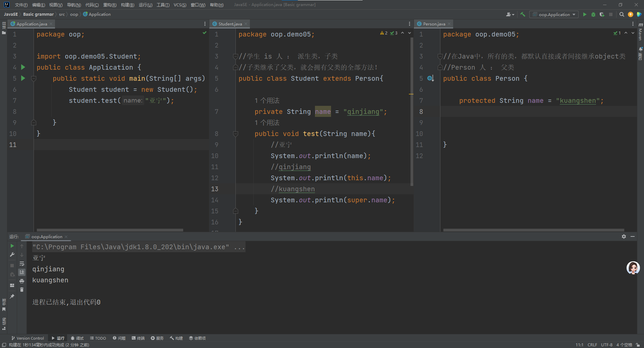Jump to next highlighted problem in Student.java
This screenshot has width=644, height=348.
pyautogui.click(x=410, y=33)
